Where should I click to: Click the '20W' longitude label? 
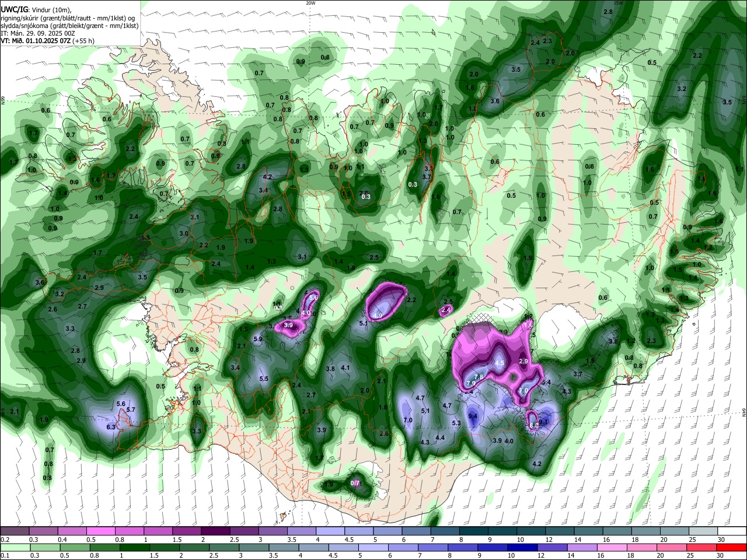(310, 3)
